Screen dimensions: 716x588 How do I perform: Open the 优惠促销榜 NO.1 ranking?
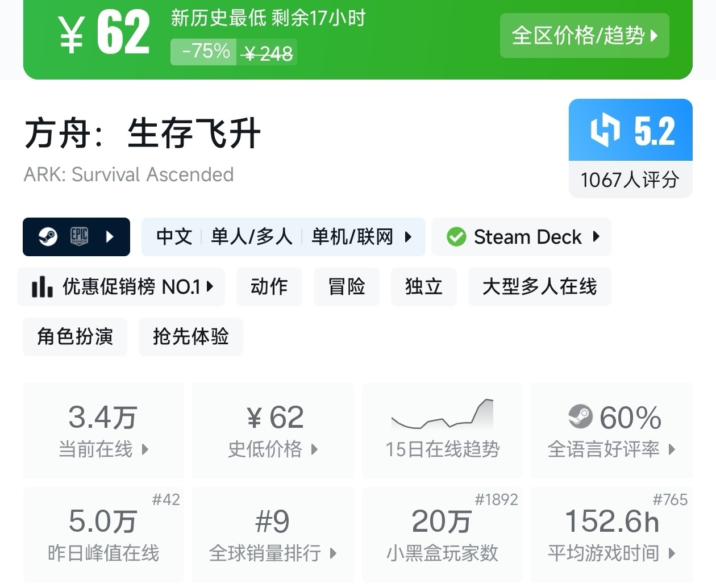[x=121, y=287]
